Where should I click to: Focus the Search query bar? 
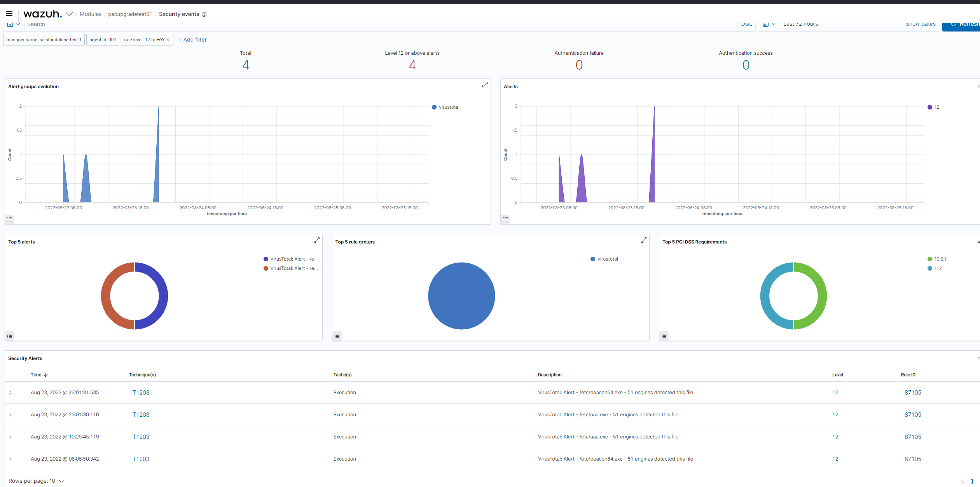coord(381,25)
